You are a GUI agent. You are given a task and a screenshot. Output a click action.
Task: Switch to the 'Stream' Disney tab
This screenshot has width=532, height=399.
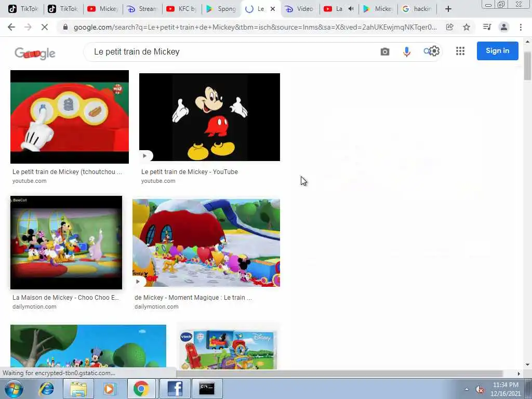[x=142, y=9]
